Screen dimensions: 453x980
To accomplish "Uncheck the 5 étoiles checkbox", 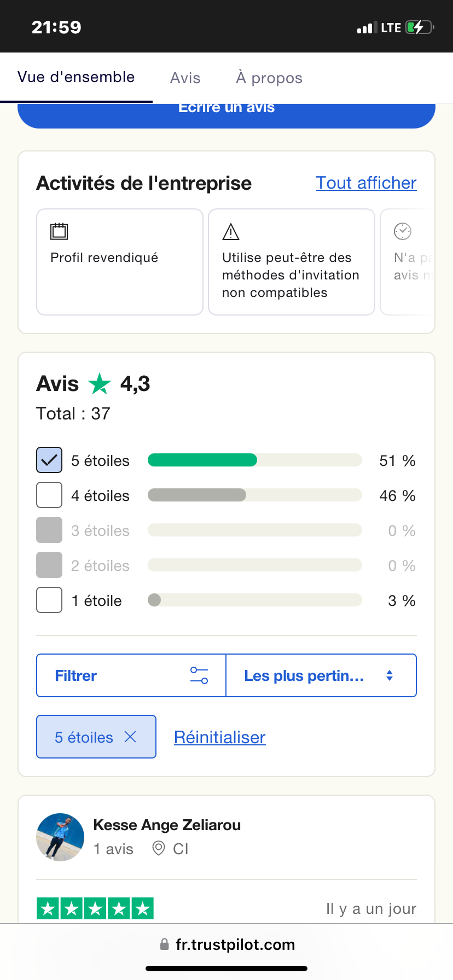I will tap(49, 460).
